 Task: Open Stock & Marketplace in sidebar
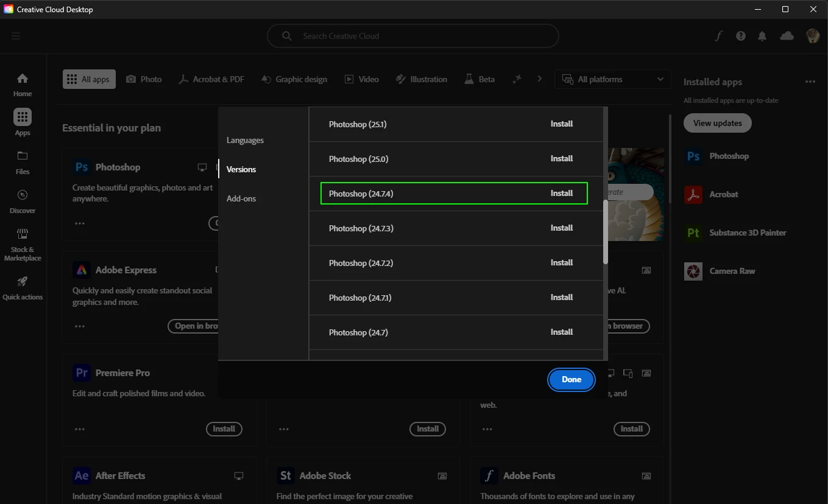tap(23, 245)
